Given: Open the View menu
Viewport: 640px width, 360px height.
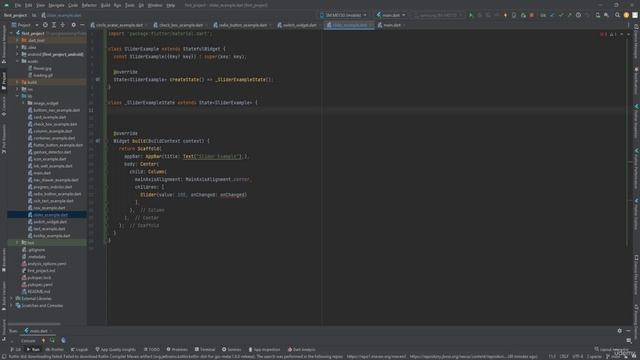Looking at the screenshot, I should (40, 5).
